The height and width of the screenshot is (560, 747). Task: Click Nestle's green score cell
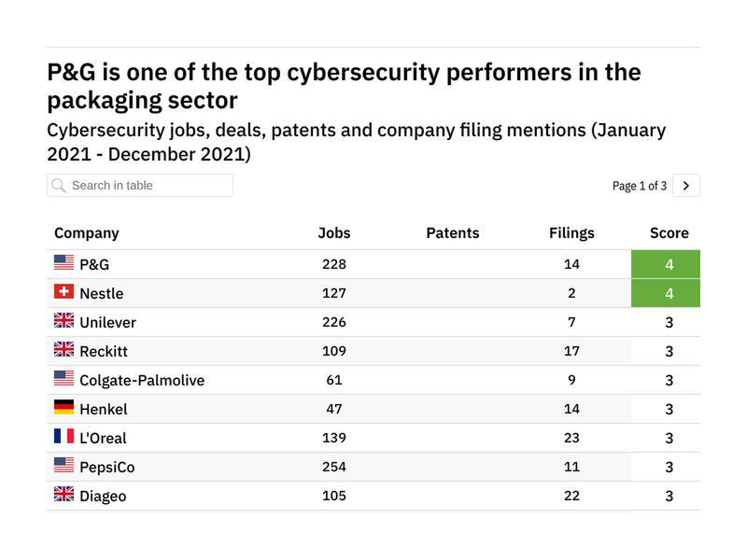pyautogui.click(x=669, y=293)
